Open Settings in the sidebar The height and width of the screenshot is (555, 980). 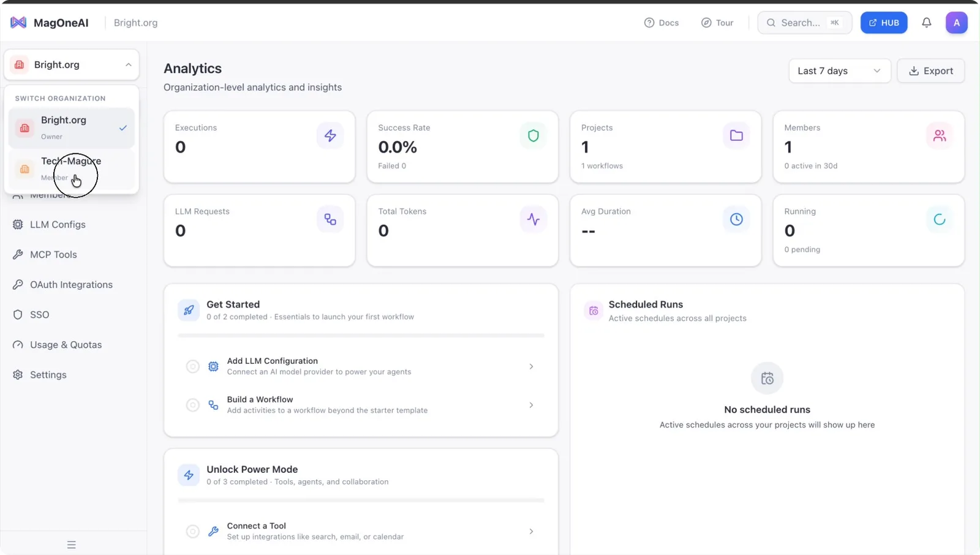point(48,374)
